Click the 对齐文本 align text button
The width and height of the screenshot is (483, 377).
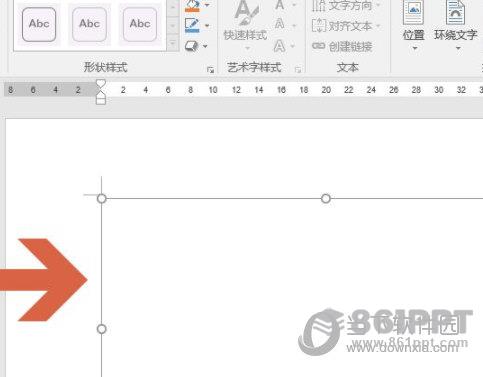(x=346, y=26)
